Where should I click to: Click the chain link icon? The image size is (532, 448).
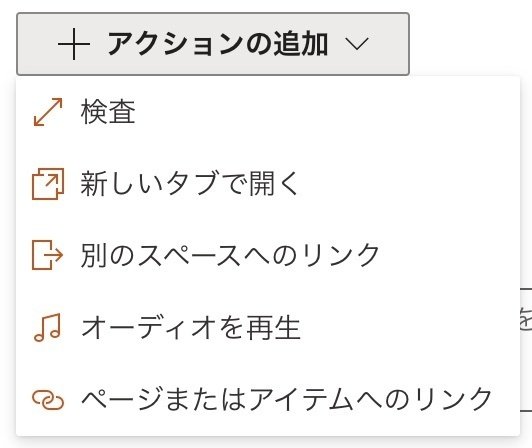point(48,399)
